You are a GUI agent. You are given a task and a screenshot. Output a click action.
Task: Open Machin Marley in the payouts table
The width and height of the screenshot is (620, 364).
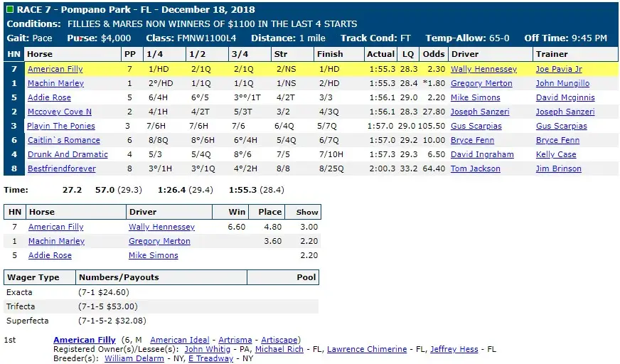click(x=56, y=241)
